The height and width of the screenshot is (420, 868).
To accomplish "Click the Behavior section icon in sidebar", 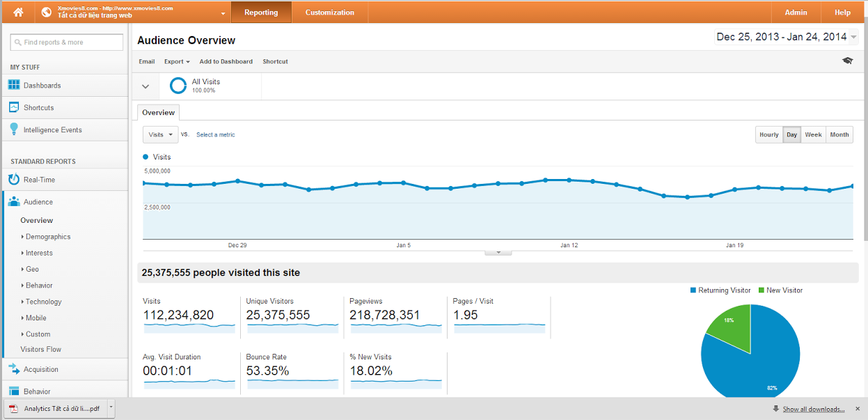I will tap(14, 391).
